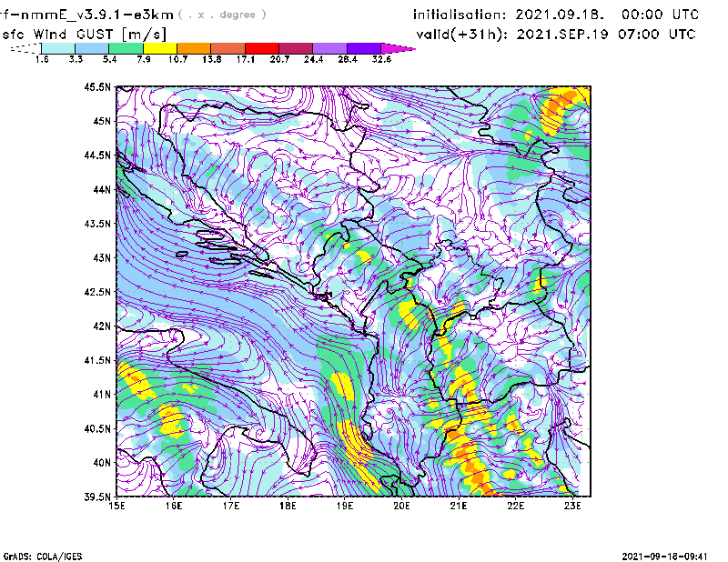Image resolution: width=728 pixels, height=562 pixels.
Task: Click the yellow 7.9-10.7 legend swatch
Action: tap(160, 48)
